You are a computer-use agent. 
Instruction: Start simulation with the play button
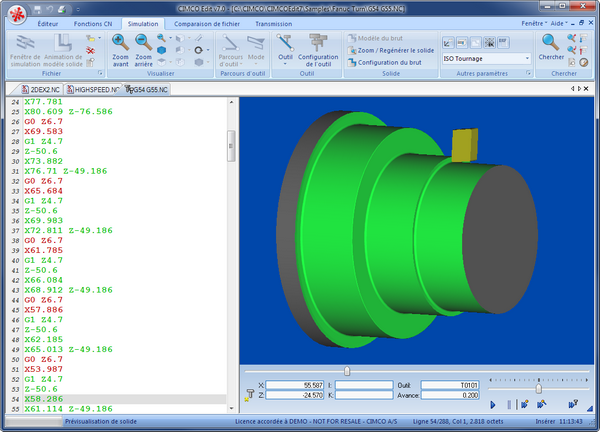(493, 404)
